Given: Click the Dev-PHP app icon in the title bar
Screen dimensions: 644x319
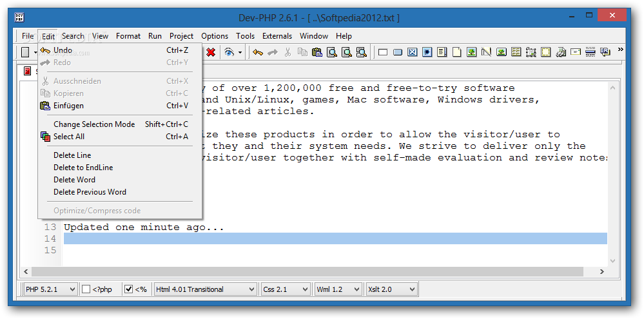Looking at the screenshot, I should point(19,17).
